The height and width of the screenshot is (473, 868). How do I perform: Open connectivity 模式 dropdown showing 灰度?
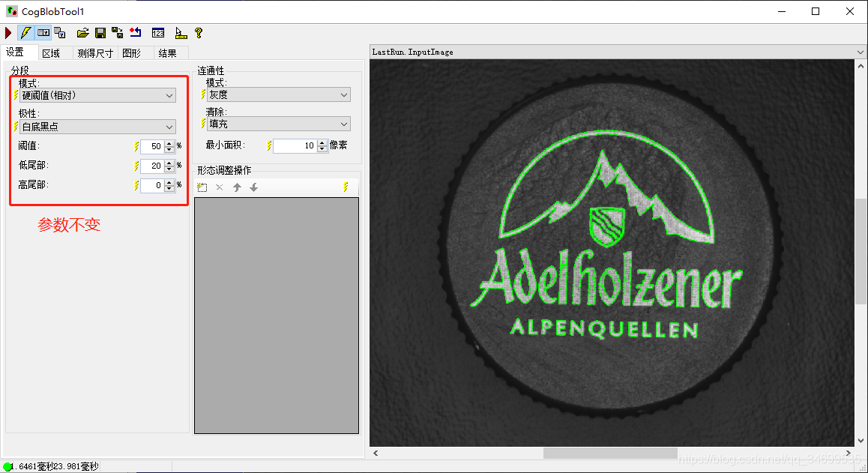coord(278,94)
